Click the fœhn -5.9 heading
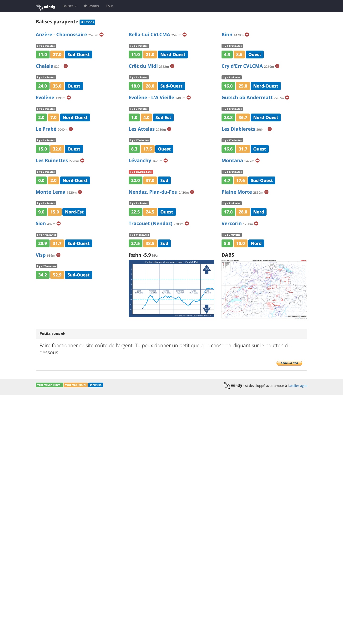Viewport: 343px width, 644px height. coord(143,255)
